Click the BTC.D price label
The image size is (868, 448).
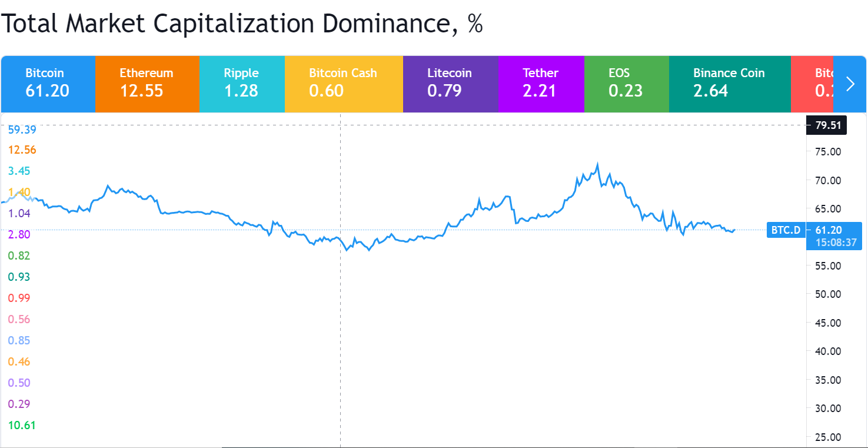click(x=786, y=230)
